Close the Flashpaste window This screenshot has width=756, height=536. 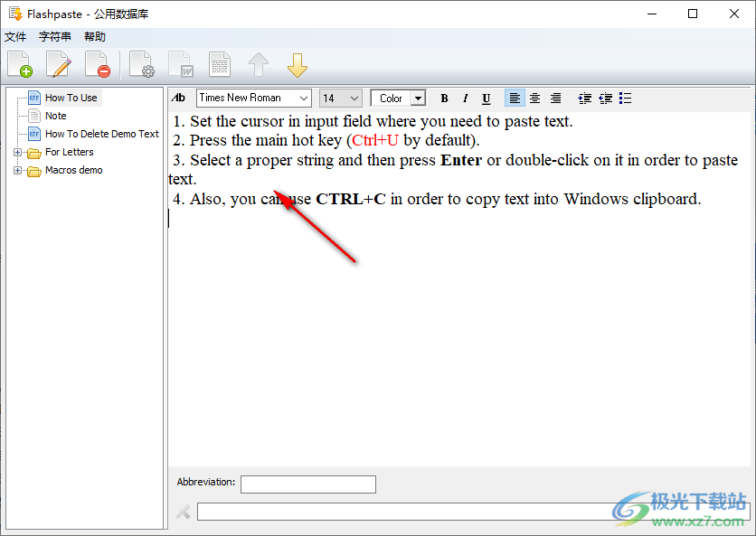[733, 14]
